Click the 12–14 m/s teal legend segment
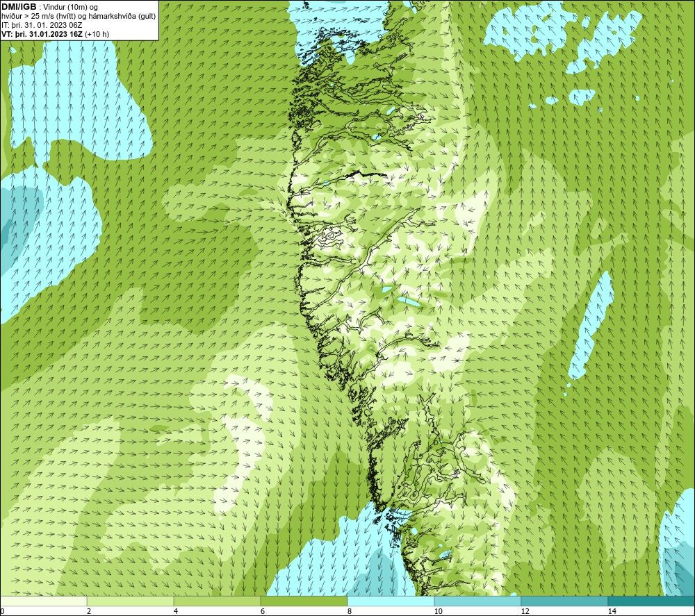Viewport: 695px width, 616px height. coord(564,601)
